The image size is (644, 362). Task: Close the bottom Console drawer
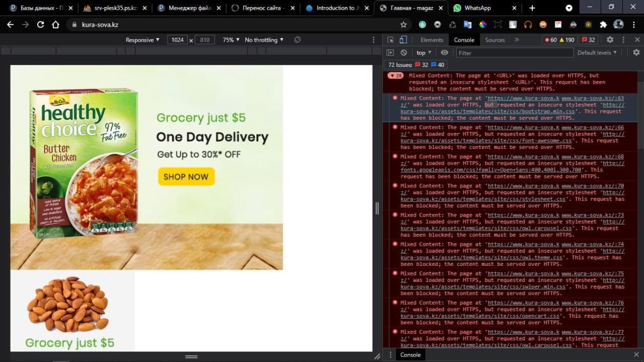(x=636, y=354)
